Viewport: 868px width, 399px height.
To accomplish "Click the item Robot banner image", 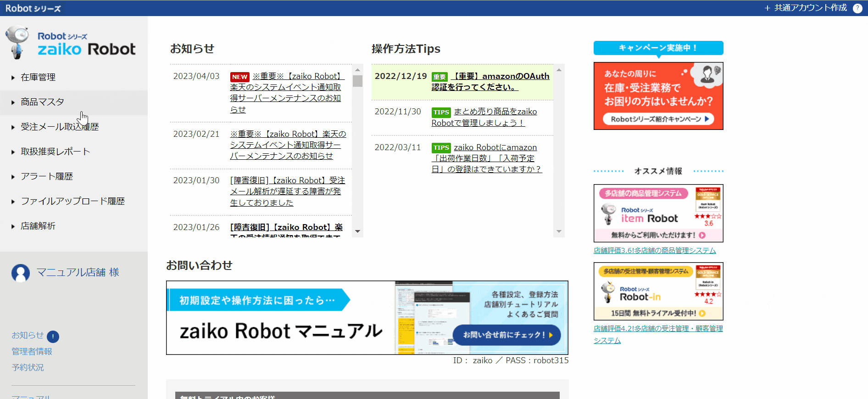I will tap(658, 214).
